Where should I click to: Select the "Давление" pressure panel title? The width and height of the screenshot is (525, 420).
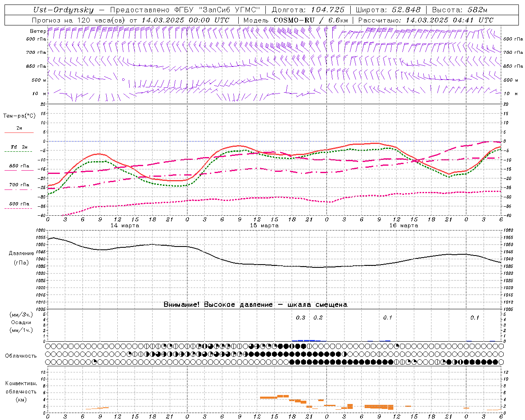21,253
